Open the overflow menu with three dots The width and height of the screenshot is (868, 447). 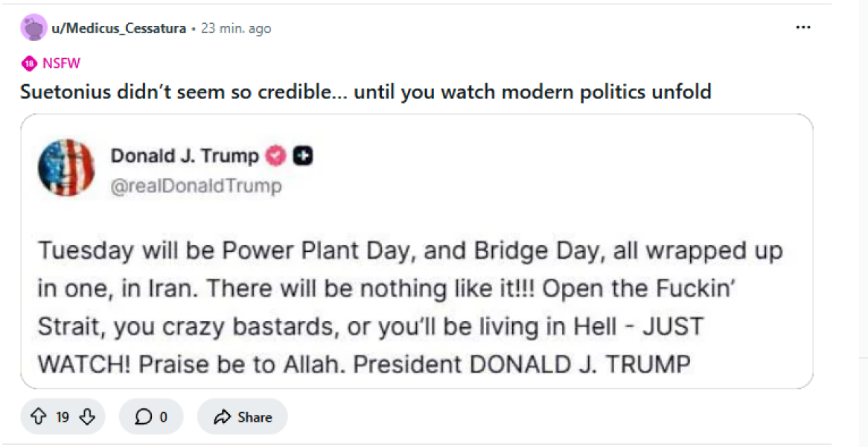pyautogui.click(x=803, y=27)
